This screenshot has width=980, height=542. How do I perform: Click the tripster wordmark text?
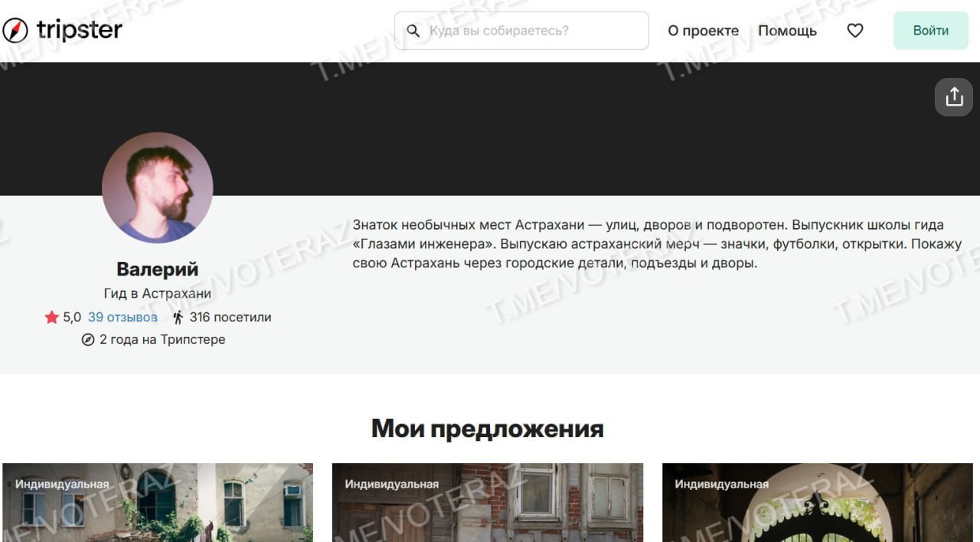[80, 30]
